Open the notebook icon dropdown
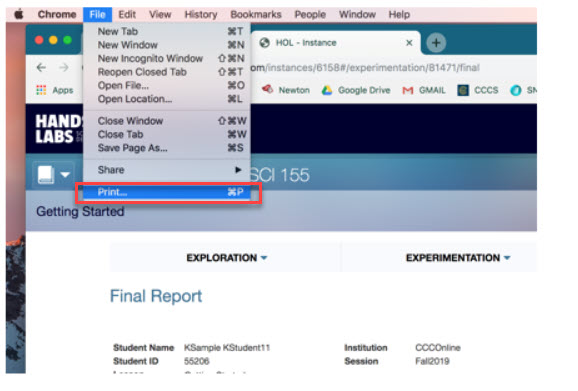The image size is (578, 391). (x=54, y=174)
